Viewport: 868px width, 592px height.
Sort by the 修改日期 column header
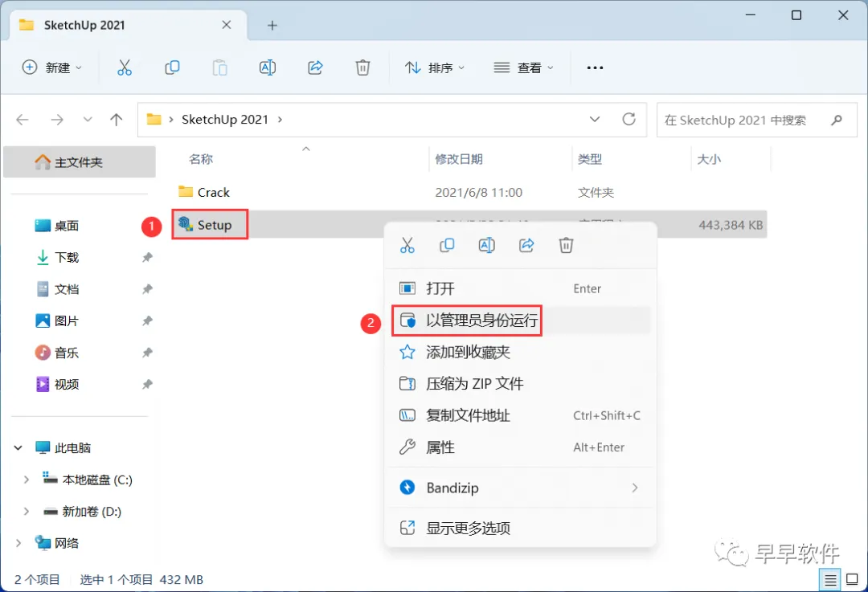459,159
